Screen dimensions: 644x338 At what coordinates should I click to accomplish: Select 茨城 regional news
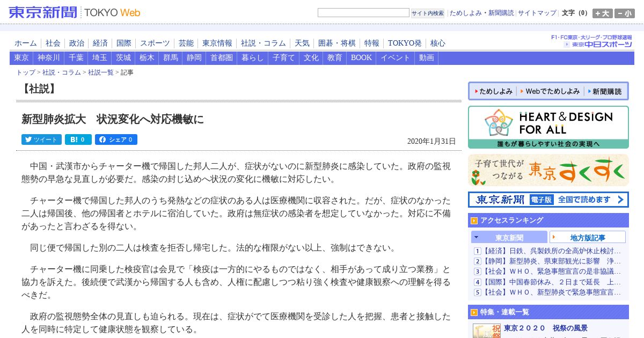[x=123, y=58]
